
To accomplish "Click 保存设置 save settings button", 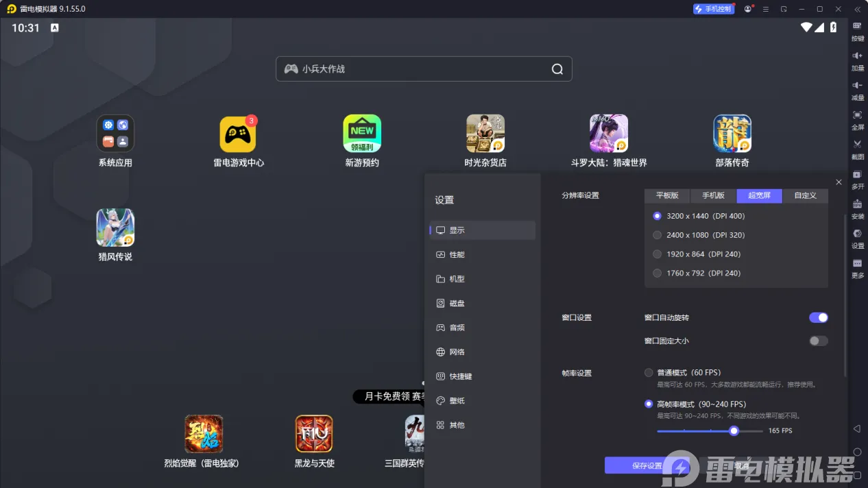I will coord(647,465).
